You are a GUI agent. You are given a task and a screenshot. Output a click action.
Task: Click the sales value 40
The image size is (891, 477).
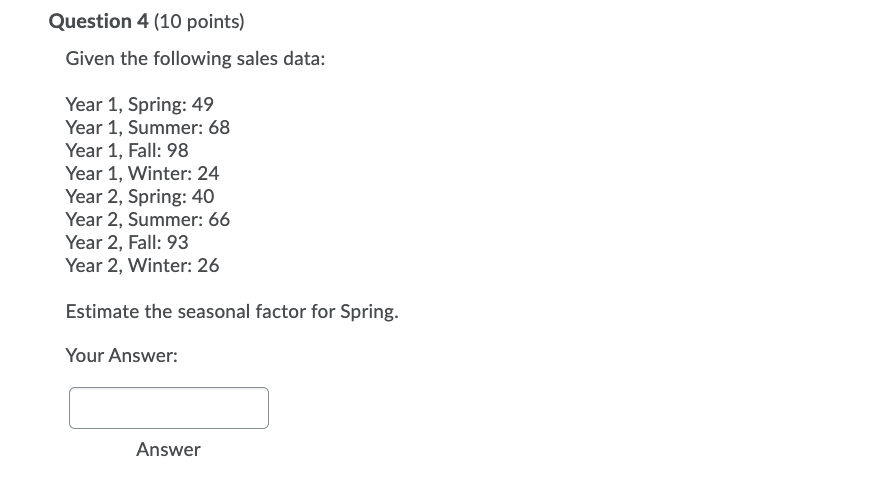coord(202,197)
